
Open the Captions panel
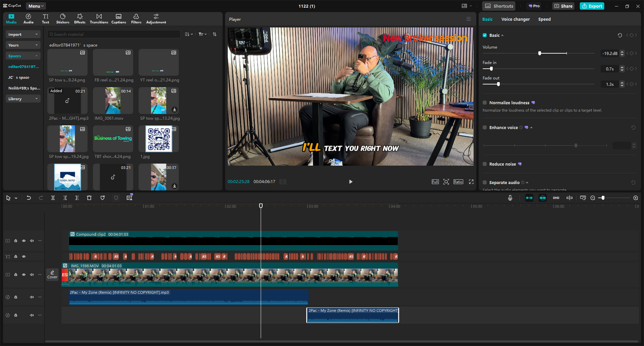(118, 19)
